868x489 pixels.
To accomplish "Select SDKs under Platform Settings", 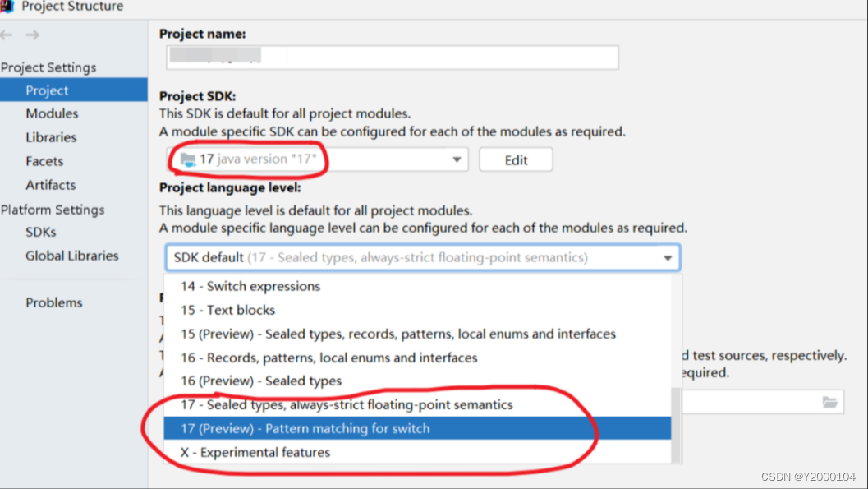I will 40,232.
